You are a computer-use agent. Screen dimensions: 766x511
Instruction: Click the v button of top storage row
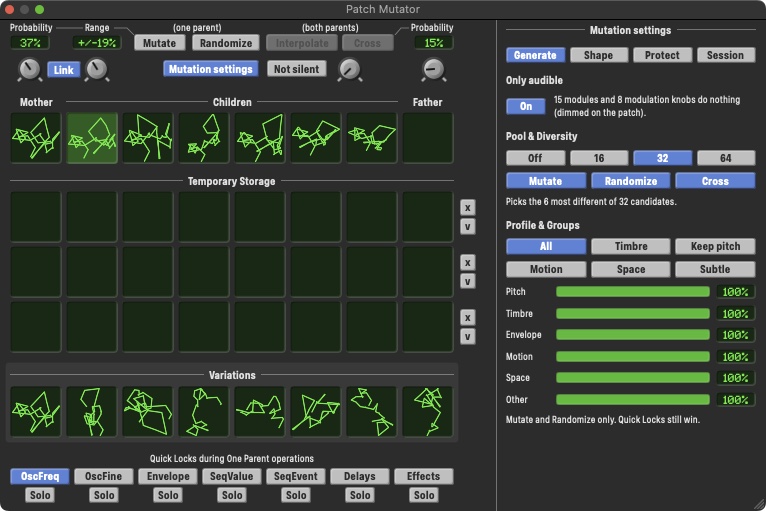click(x=468, y=227)
